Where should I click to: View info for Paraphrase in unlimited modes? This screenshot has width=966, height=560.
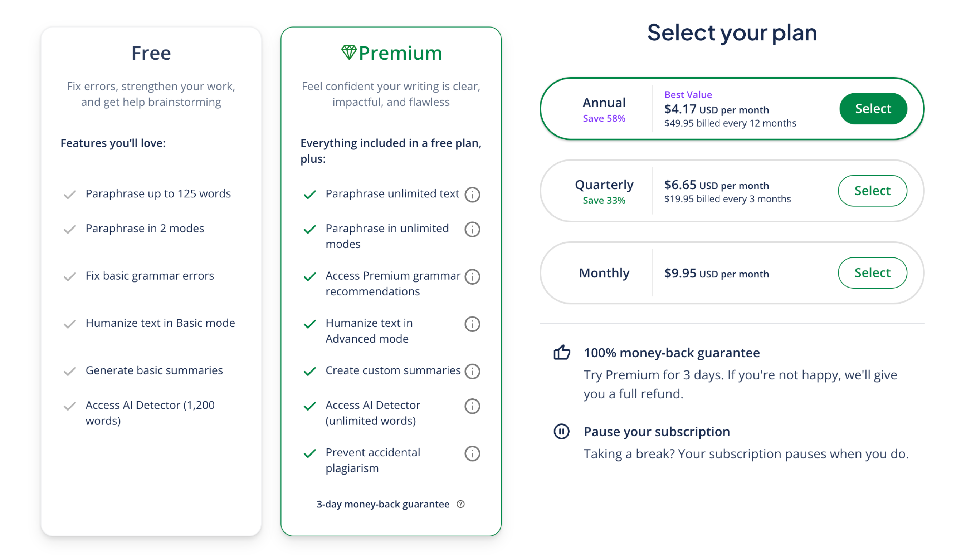click(472, 230)
